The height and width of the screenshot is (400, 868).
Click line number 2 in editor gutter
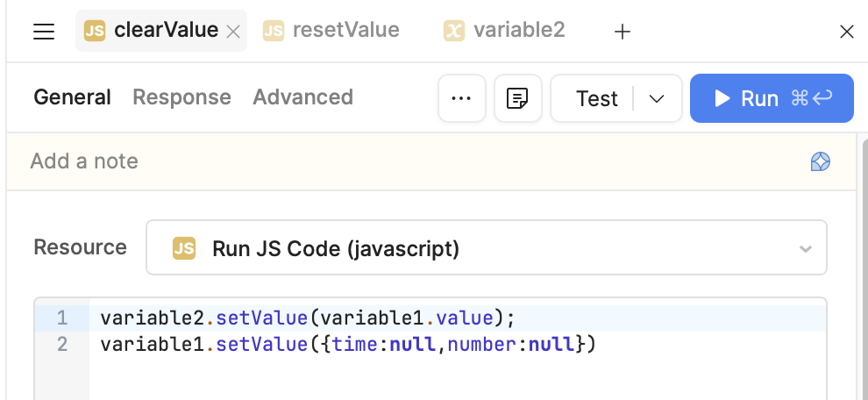(61, 344)
